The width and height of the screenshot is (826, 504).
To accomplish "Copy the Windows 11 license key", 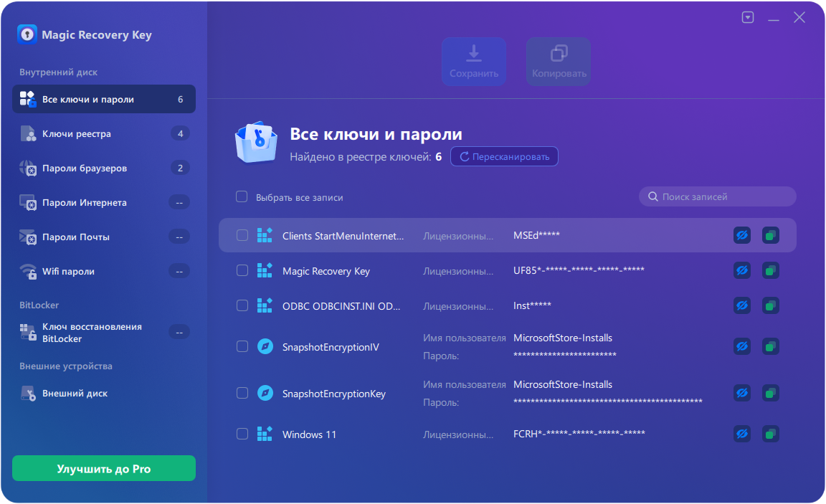I will (x=770, y=434).
